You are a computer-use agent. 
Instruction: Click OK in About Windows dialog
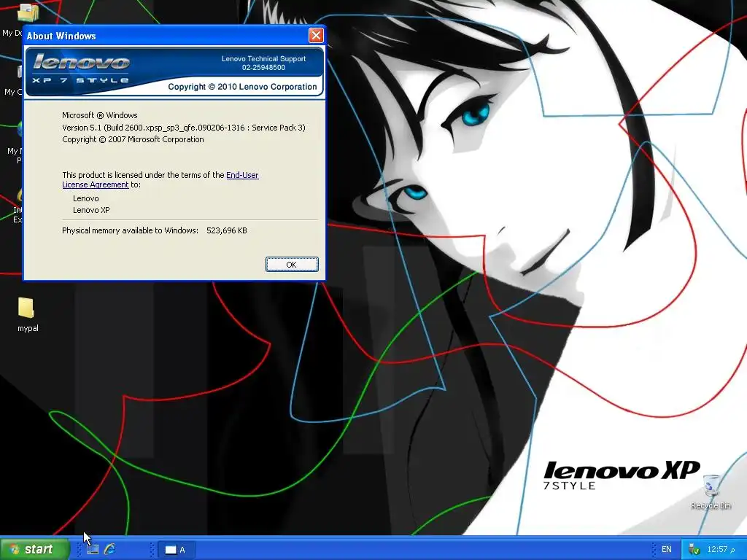click(292, 264)
